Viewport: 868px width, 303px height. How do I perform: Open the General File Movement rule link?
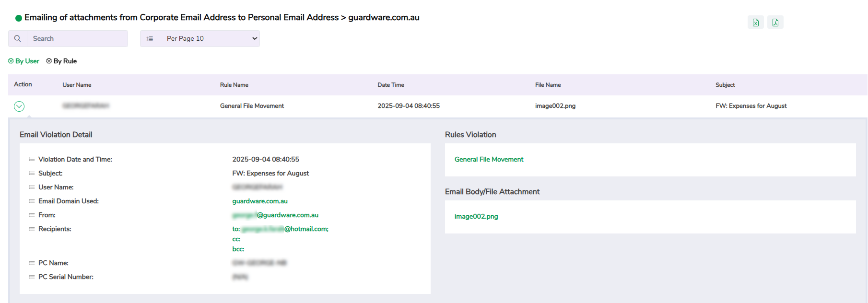pos(489,159)
